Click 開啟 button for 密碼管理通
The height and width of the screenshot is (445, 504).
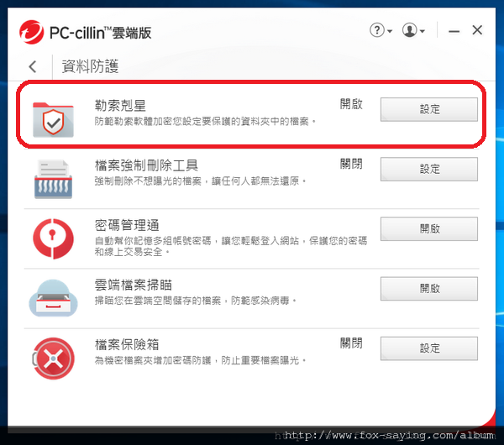429,229
